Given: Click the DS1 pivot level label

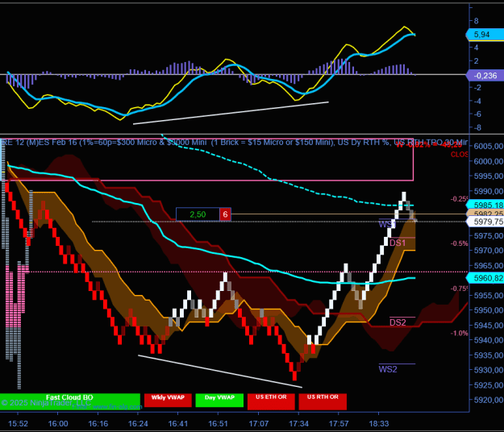Looking at the screenshot, I should (x=398, y=243).
